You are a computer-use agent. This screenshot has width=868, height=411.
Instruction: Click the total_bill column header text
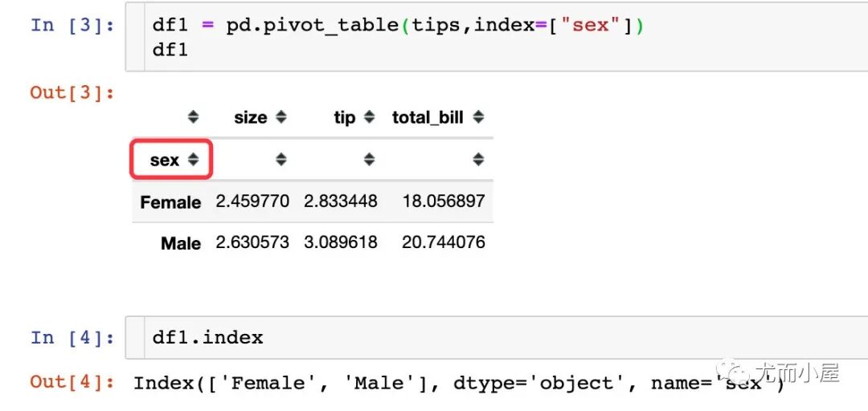click(428, 118)
